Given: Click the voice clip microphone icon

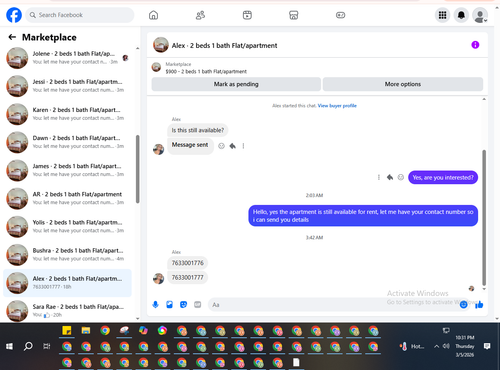Looking at the screenshot, I should pos(155,304).
